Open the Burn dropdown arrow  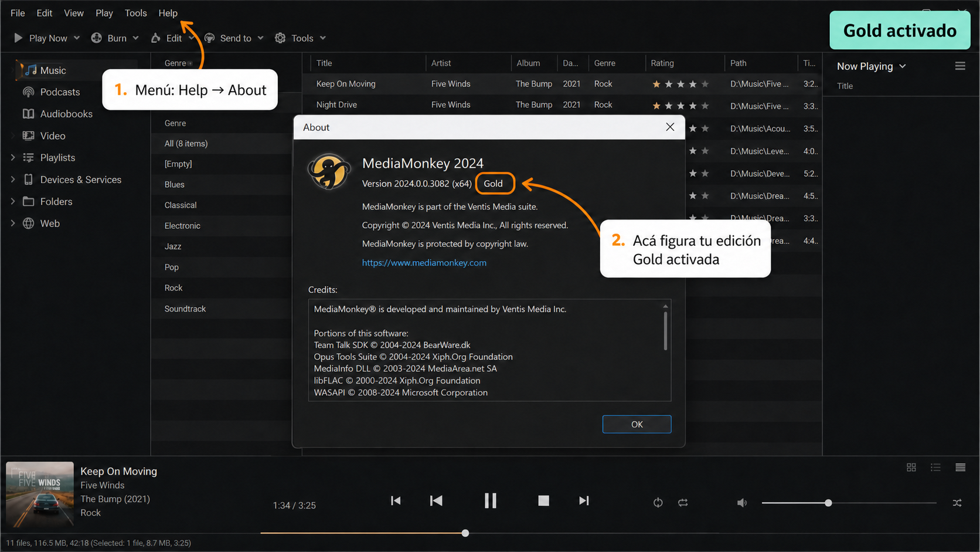click(136, 38)
